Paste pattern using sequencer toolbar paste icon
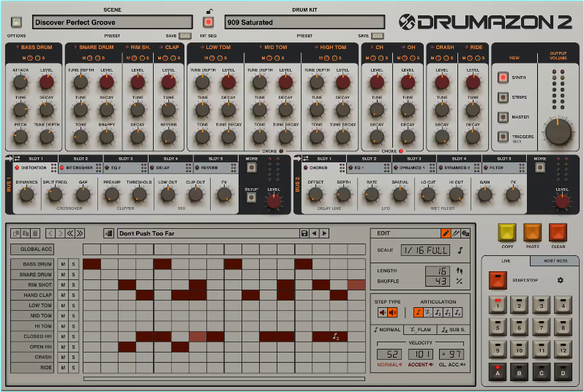Screen dimensions: 584x392 [x=26, y=233]
